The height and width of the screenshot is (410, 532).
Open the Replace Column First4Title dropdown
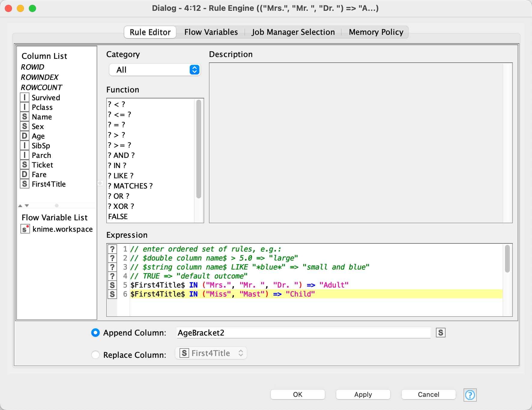coord(211,353)
